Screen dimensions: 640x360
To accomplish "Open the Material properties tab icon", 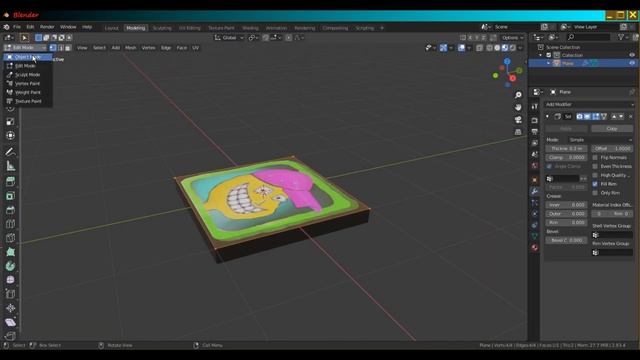I will click(535, 247).
